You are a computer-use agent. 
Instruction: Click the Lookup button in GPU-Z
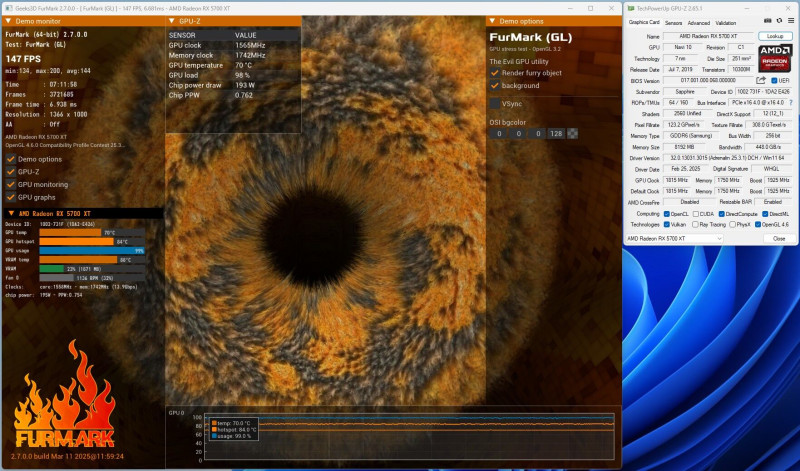tap(774, 36)
